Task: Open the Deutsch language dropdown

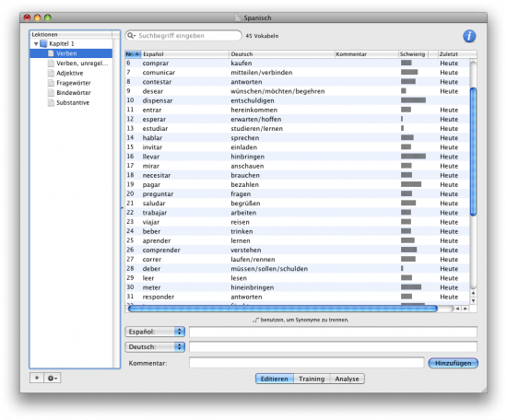Action: pos(155,346)
